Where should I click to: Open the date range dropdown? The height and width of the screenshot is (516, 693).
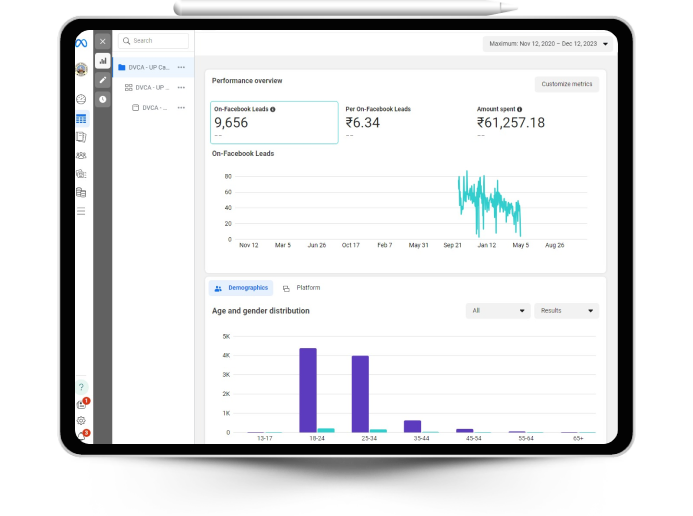(x=547, y=44)
